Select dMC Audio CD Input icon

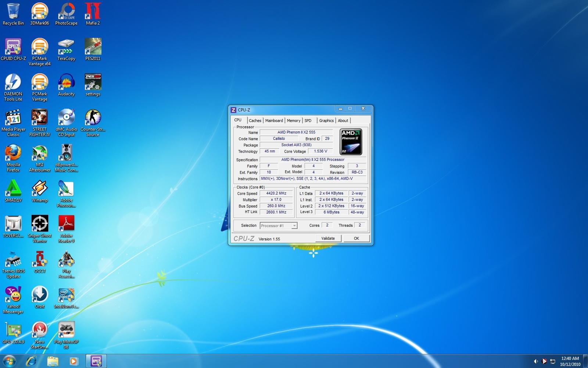tap(66, 123)
